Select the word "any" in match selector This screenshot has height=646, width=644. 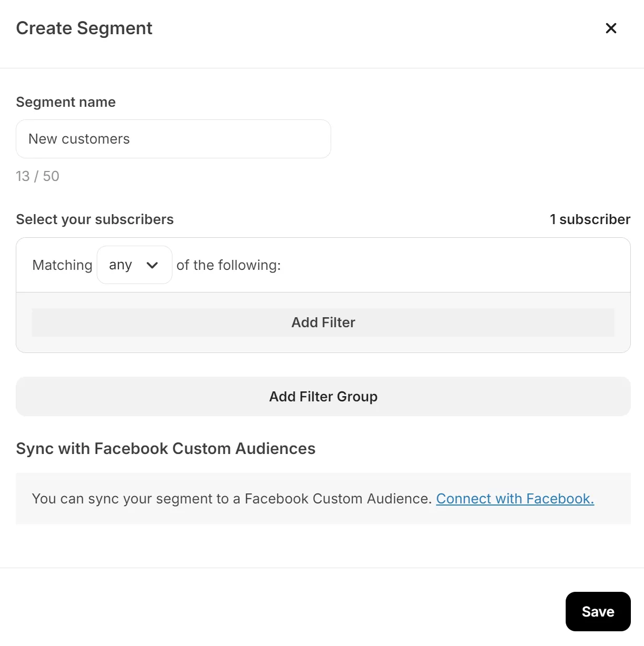tap(120, 265)
